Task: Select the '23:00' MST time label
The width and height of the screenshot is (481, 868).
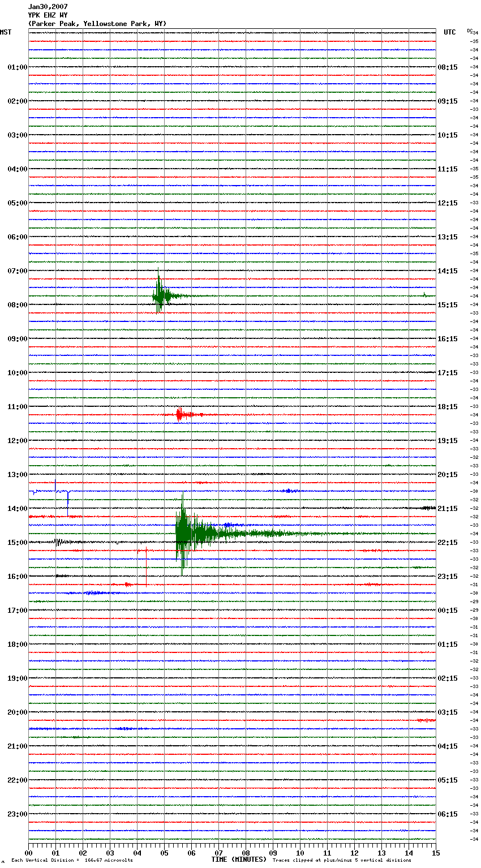Action: pos(18,814)
